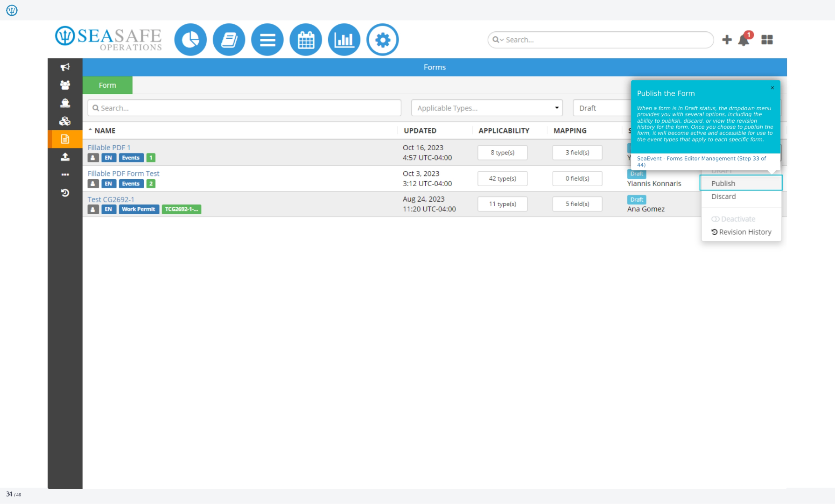Click the 3 field(s) mapping button
Viewport: 835px width, 504px height.
click(577, 153)
